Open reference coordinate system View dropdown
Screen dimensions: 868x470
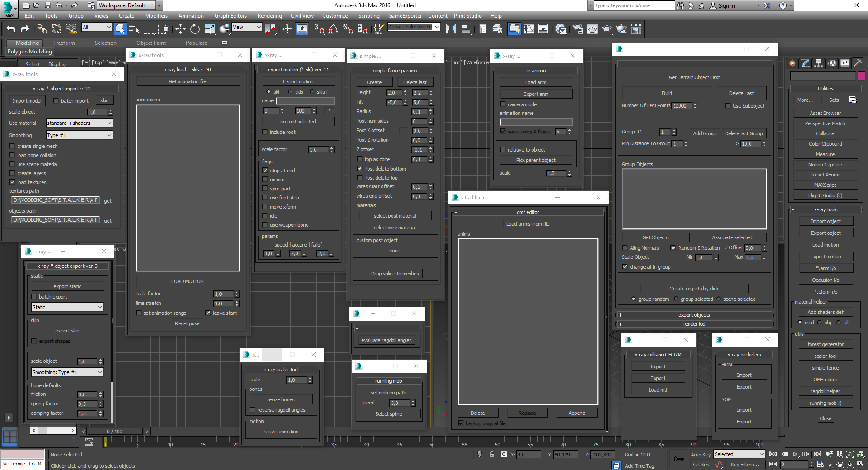(x=247, y=27)
